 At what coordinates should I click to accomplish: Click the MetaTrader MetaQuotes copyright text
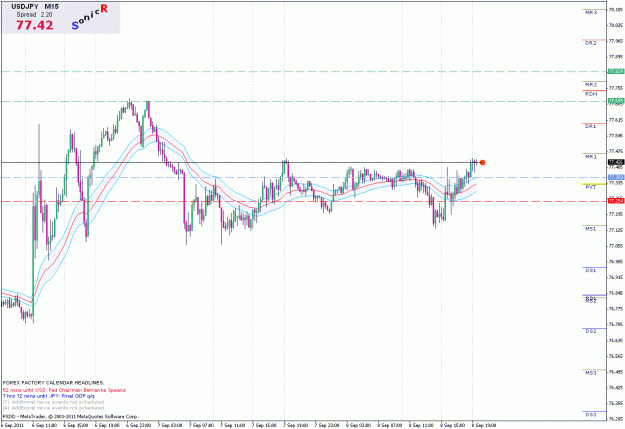click(x=71, y=417)
